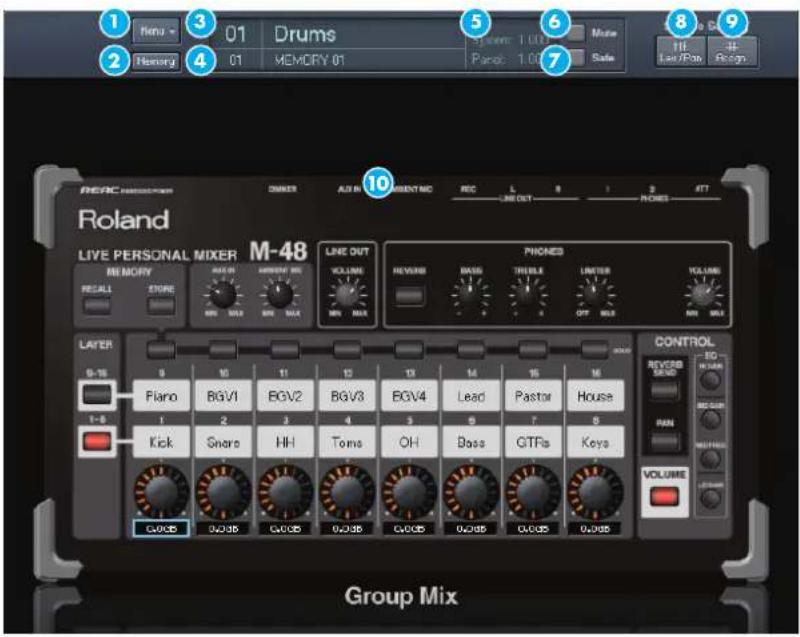The height and width of the screenshot is (637, 800).
Task: Click the BGV3 channel label
Action: [347, 395]
